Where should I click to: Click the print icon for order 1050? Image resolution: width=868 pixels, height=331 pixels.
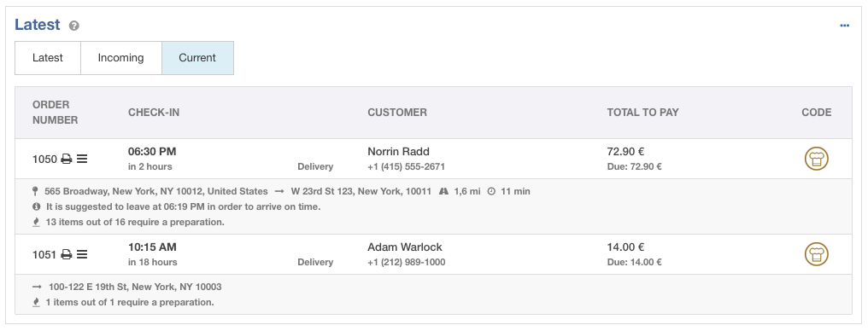67,160
